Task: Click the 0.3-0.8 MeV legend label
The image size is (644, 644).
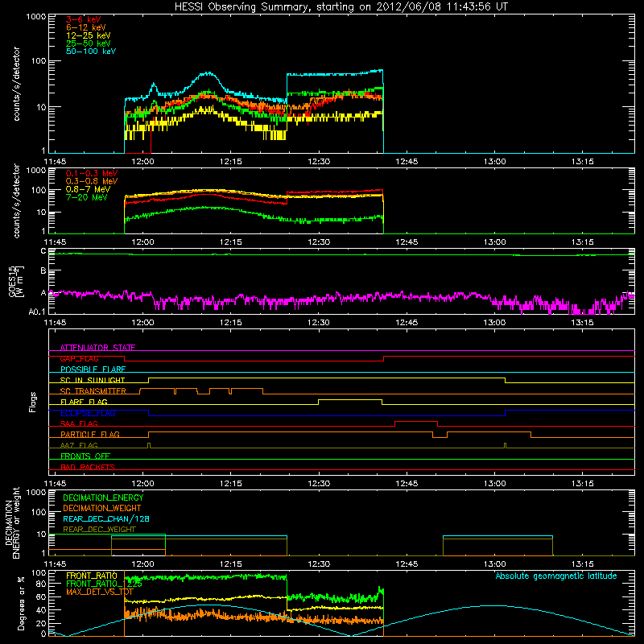Action: pos(92,182)
